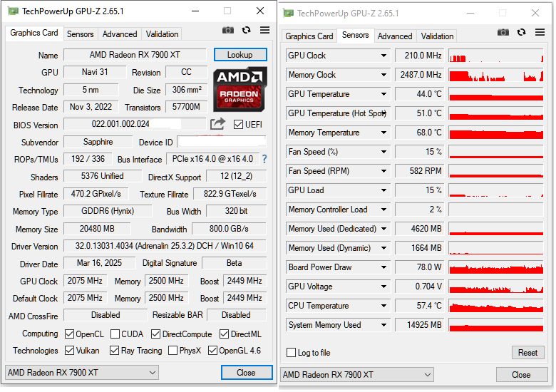Toggle the OpenGL 4.6 checkbox
556x392 pixels.
[212, 351]
